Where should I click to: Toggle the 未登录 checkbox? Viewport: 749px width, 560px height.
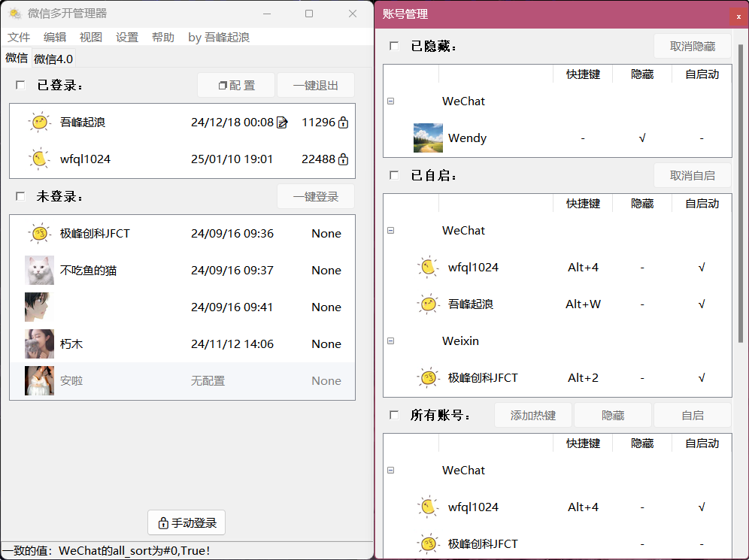tap(20, 196)
